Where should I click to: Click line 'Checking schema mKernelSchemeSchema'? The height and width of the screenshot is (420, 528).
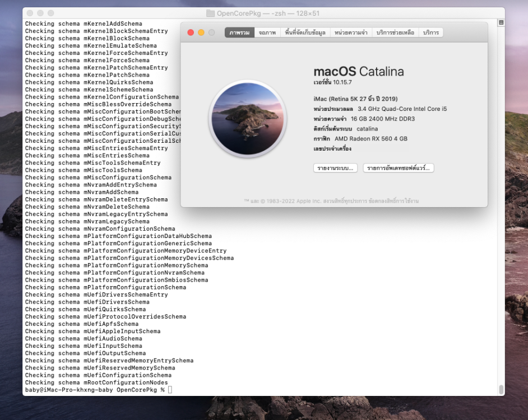point(89,90)
